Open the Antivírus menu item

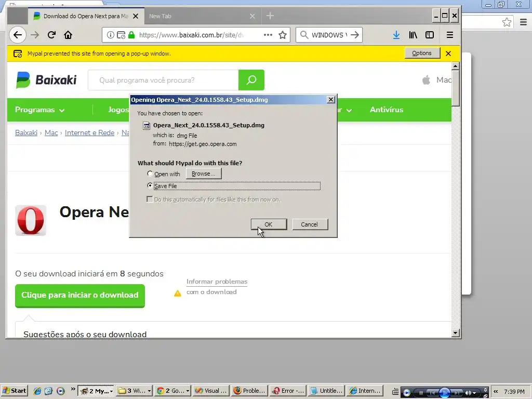point(387,110)
